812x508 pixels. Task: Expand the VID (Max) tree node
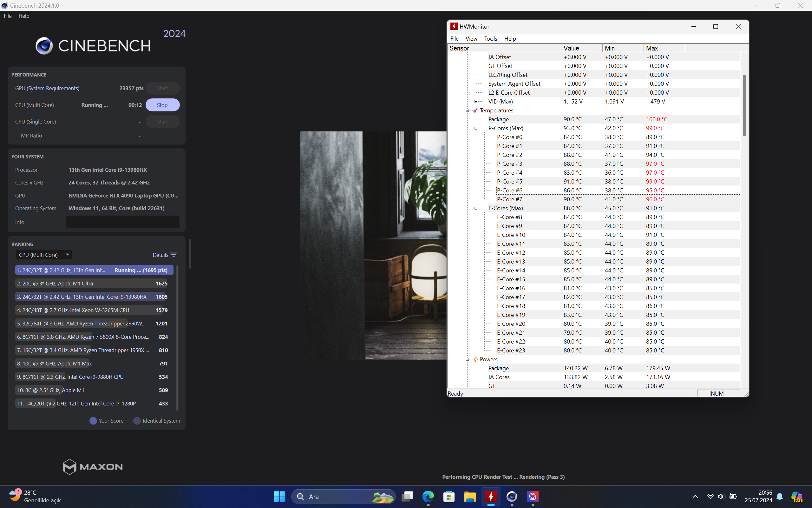(x=476, y=102)
